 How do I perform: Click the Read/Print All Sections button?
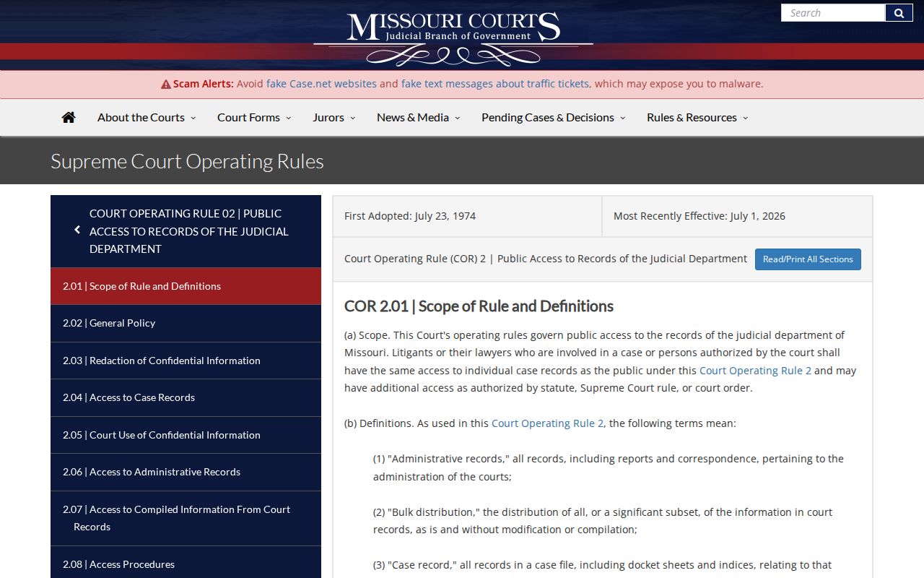pos(808,259)
